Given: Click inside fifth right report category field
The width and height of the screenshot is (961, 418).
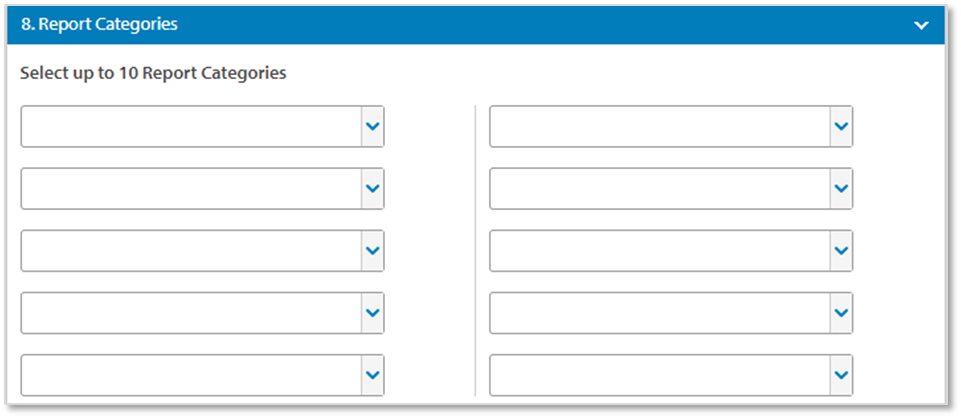Looking at the screenshot, I should point(659,375).
